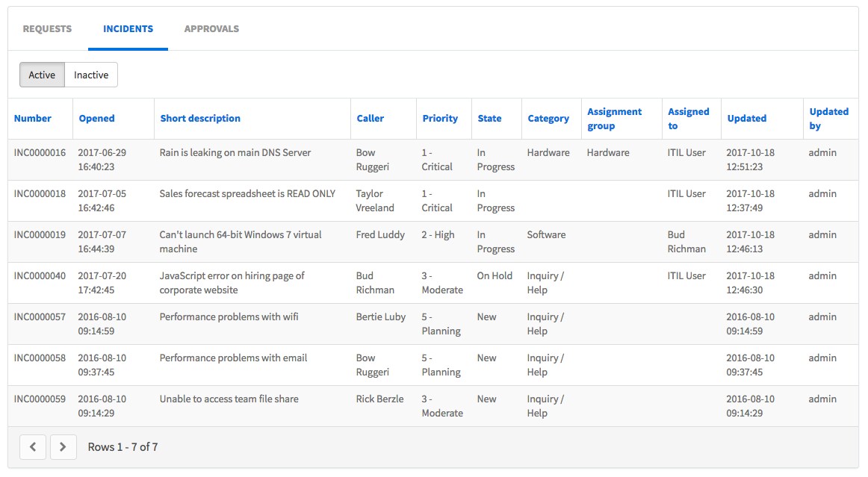Go to previous page arrow
The width and height of the screenshot is (868, 477).
point(33,447)
